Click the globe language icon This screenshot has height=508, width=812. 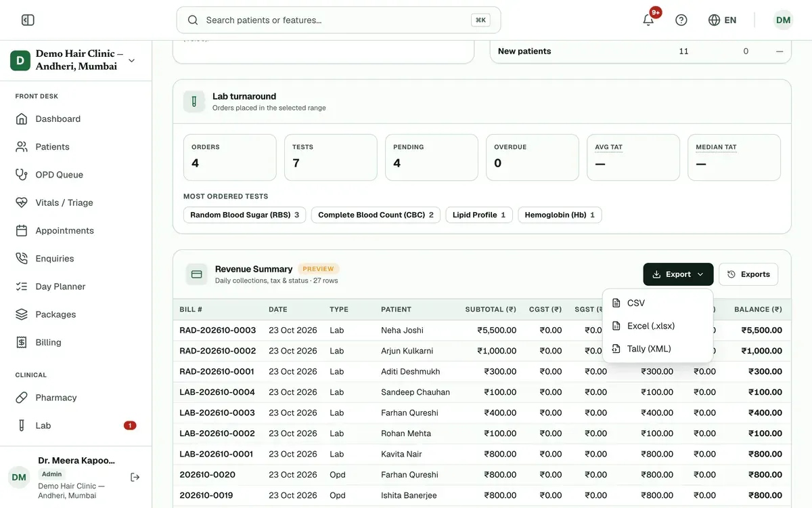[x=714, y=20]
